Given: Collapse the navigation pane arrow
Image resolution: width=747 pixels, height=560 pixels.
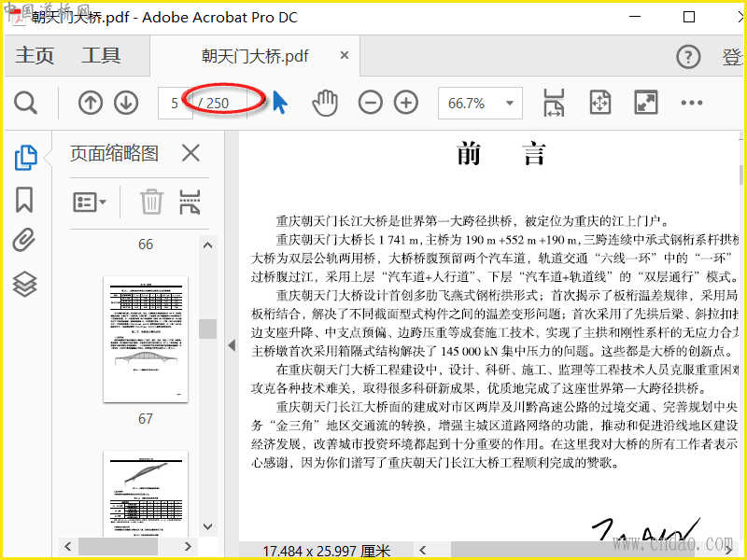Looking at the screenshot, I should [x=232, y=344].
